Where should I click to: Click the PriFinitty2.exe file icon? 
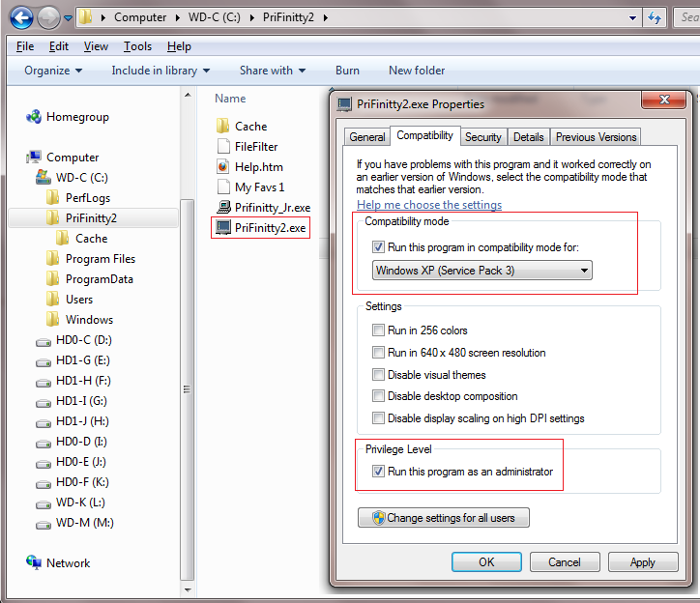[x=223, y=228]
